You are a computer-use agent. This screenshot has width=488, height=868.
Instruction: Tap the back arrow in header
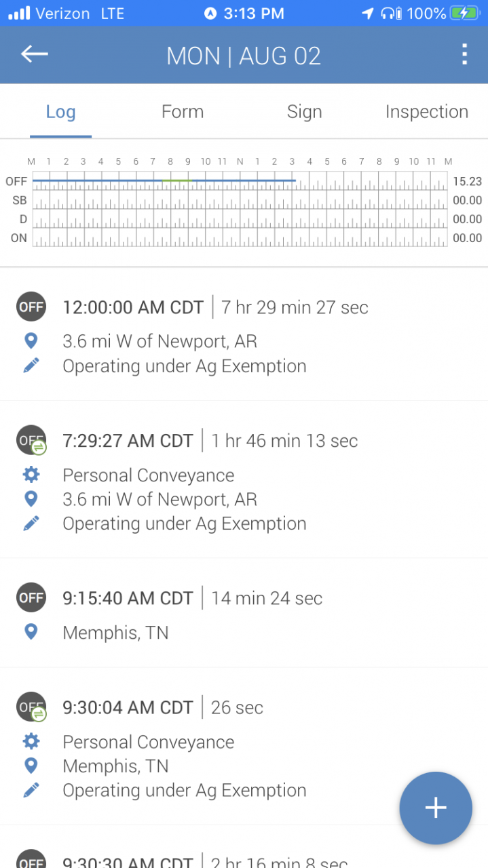click(x=34, y=54)
